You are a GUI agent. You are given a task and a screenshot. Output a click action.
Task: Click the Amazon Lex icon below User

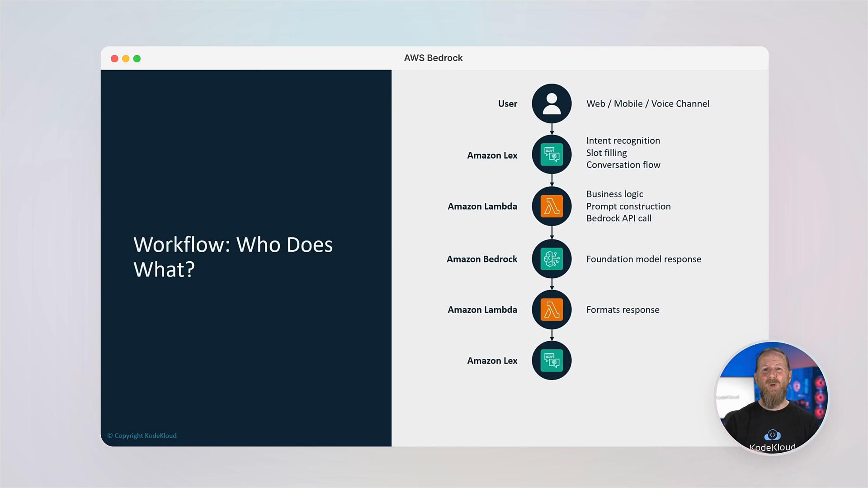552,155
